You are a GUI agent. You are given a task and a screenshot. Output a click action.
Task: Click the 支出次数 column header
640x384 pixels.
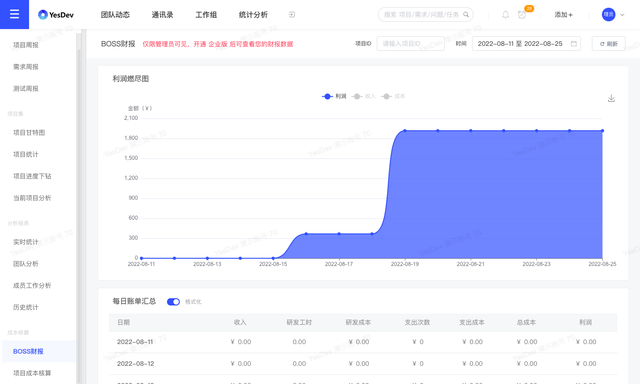click(x=417, y=322)
